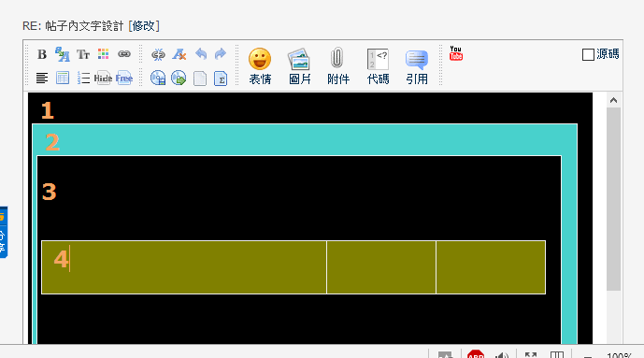Insert Hide content tag
This screenshot has width=644, height=358.
coord(103,78)
